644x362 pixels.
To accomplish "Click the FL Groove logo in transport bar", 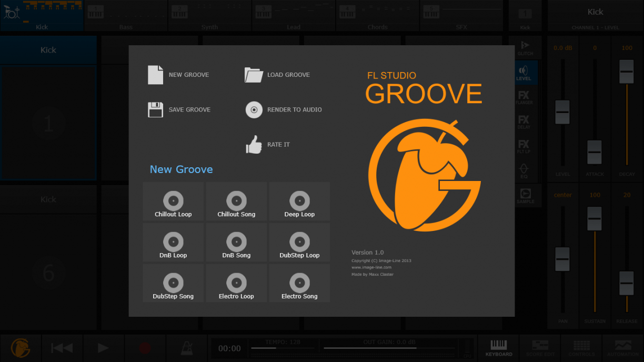I will [20, 348].
